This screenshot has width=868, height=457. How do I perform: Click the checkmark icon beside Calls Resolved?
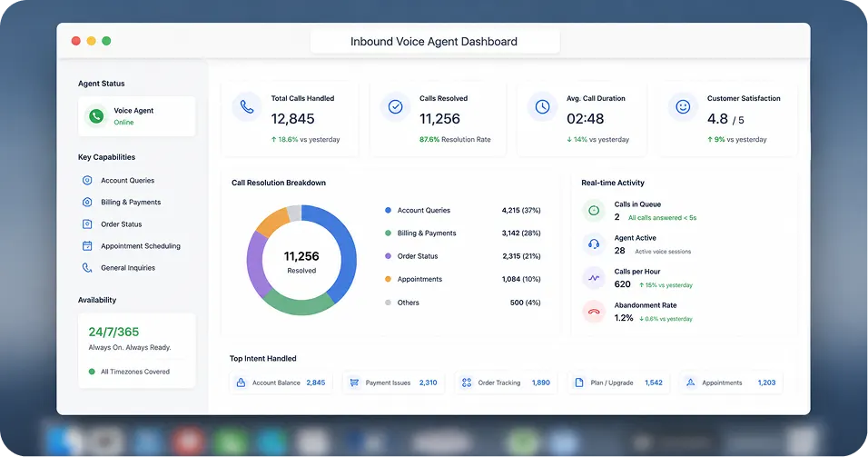[x=395, y=106]
